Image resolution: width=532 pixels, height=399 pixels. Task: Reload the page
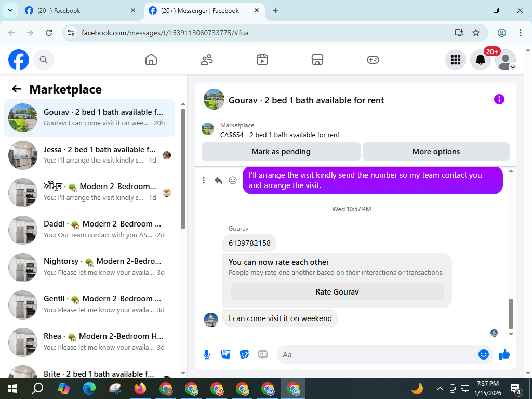coord(49,33)
